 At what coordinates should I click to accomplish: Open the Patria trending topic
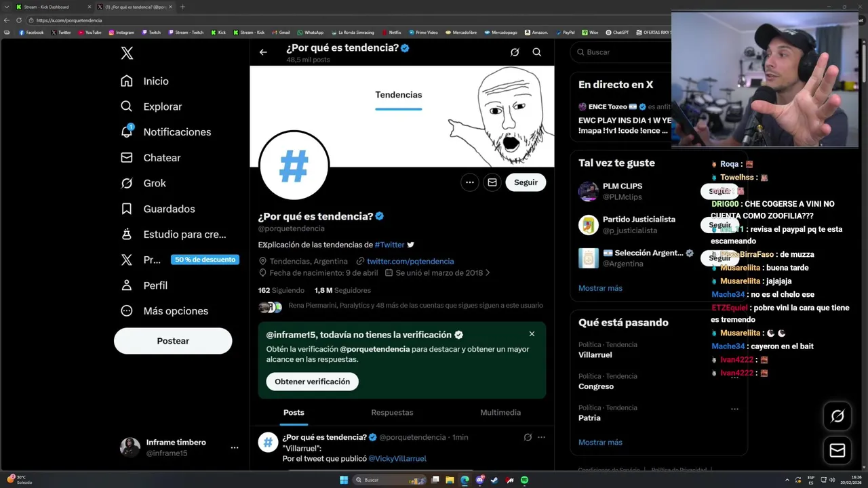pos(589,418)
